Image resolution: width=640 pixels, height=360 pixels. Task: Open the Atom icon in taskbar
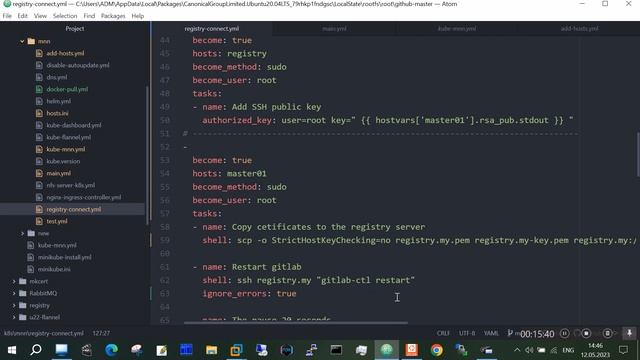pos(386,350)
